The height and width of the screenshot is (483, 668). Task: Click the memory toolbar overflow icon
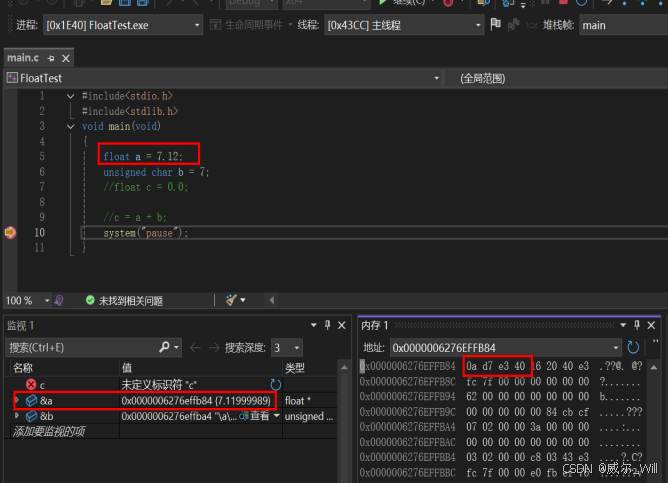click(655, 341)
